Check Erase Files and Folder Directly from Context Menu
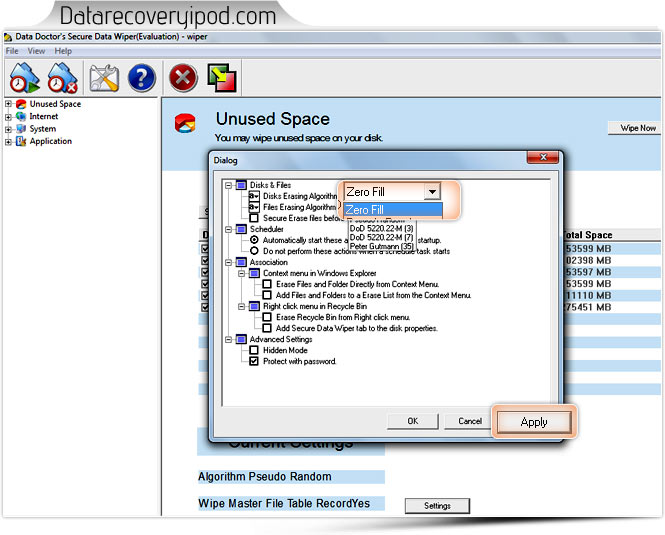Screen dimensions: 665x535 click(267, 284)
